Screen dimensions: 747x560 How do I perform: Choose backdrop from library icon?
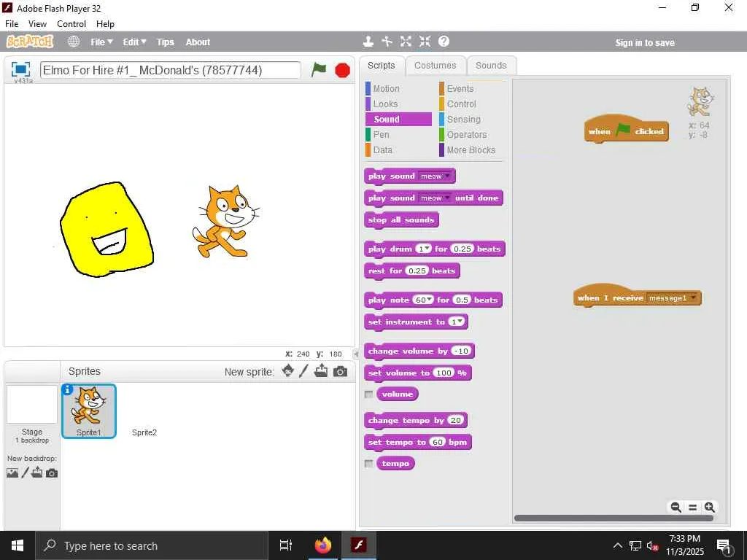pos(12,472)
